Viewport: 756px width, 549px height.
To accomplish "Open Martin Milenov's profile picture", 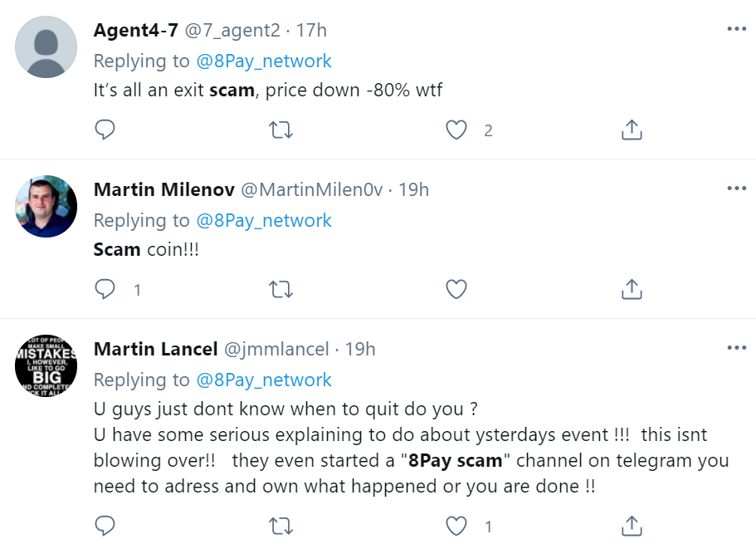I will coord(46,206).
